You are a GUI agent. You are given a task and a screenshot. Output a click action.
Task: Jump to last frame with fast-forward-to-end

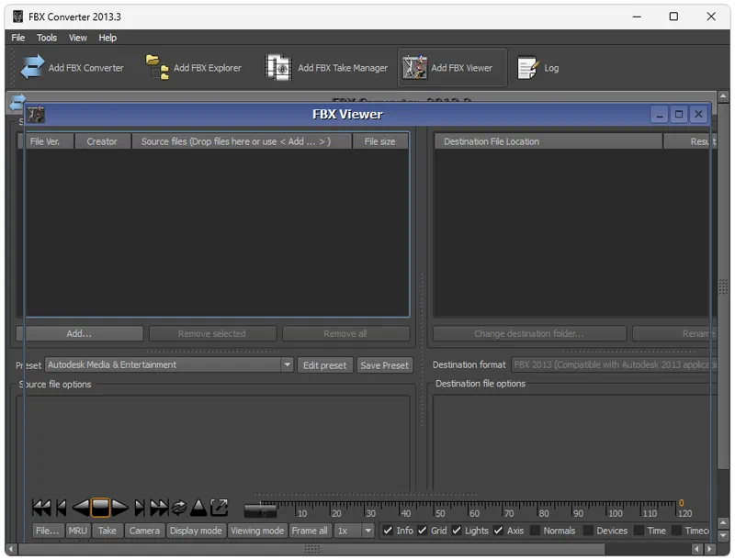[x=159, y=508]
